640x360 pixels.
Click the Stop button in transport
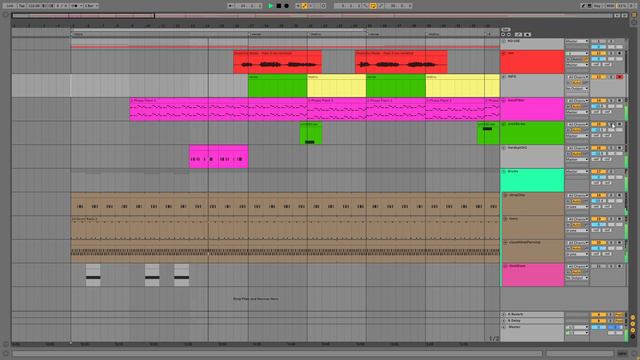click(x=279, y=6)
